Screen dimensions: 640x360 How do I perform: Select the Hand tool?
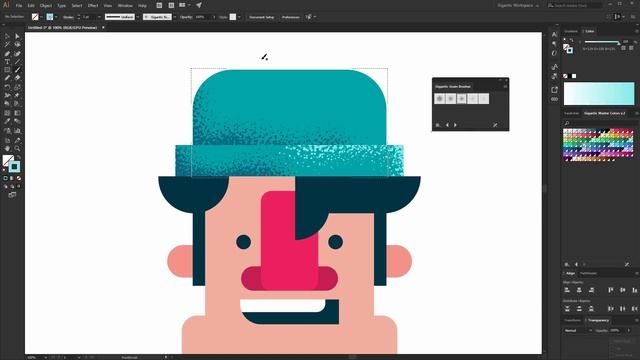coord(7,149)
